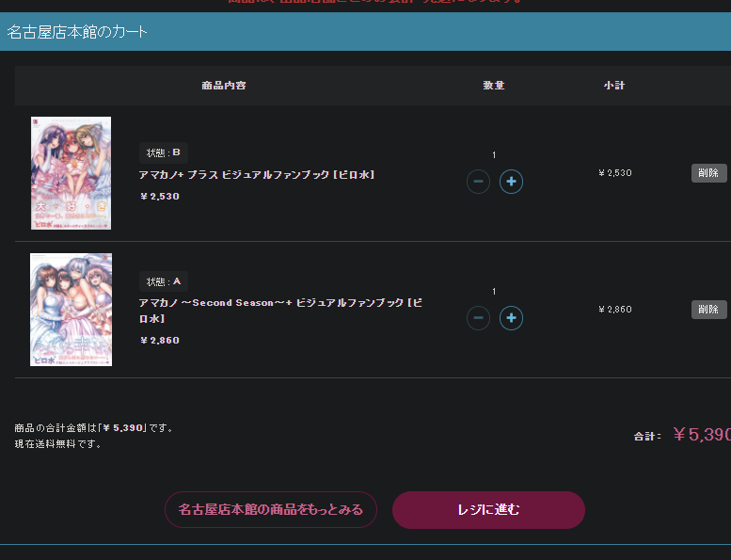
Task: Open the アマカノ ~Second Season~+ title link
Action: tap(280, 311)
